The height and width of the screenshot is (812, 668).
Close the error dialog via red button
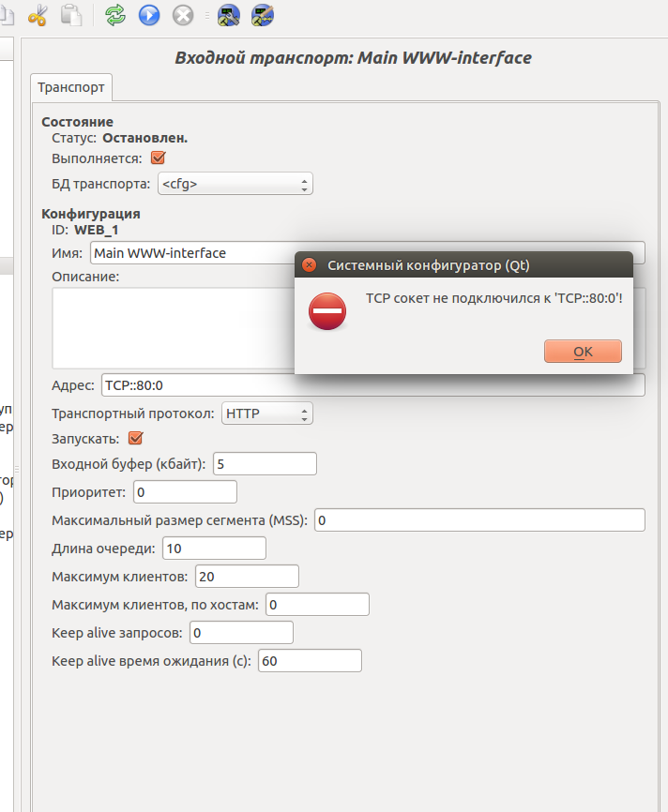point(310,265)
